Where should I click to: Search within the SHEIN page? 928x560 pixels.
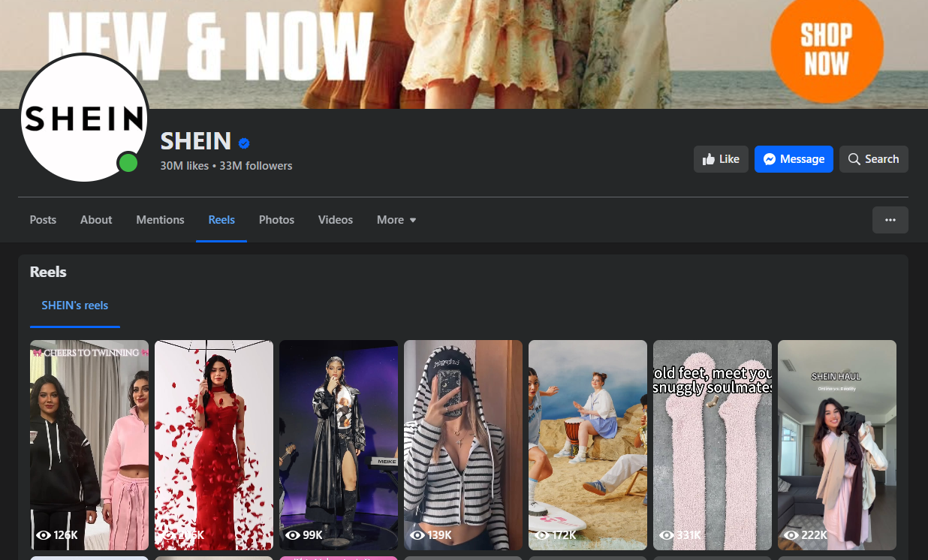point(874,159)
